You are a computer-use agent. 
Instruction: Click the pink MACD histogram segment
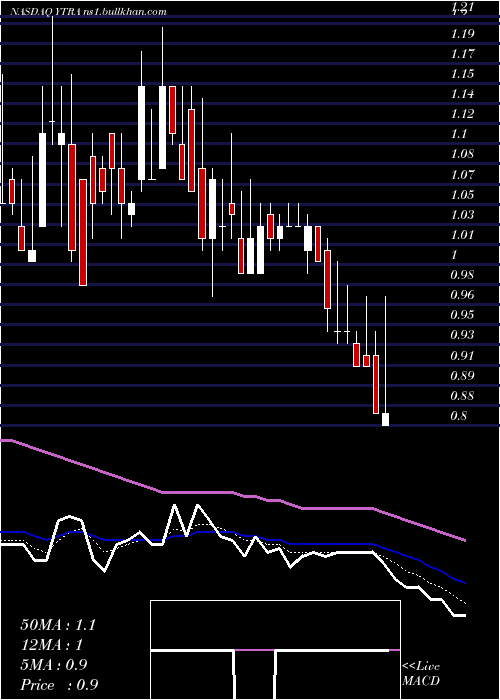[x=254, y=650]
